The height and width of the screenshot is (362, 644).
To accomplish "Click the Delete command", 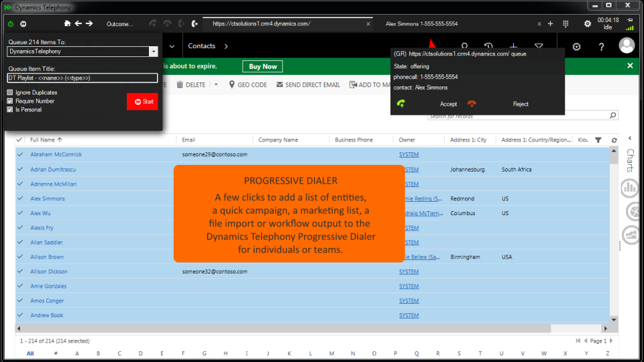I will tap(191, 84).
